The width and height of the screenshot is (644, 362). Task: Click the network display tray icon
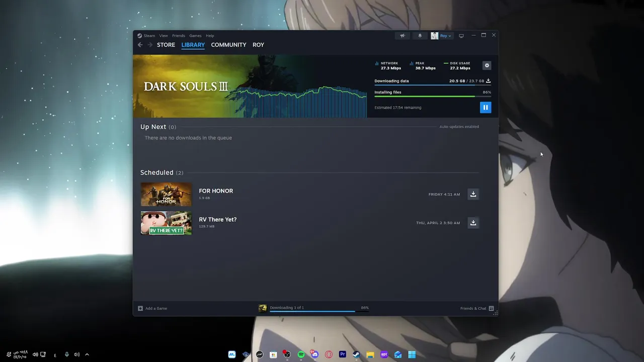pyautogui.click(x=43, y=354)
